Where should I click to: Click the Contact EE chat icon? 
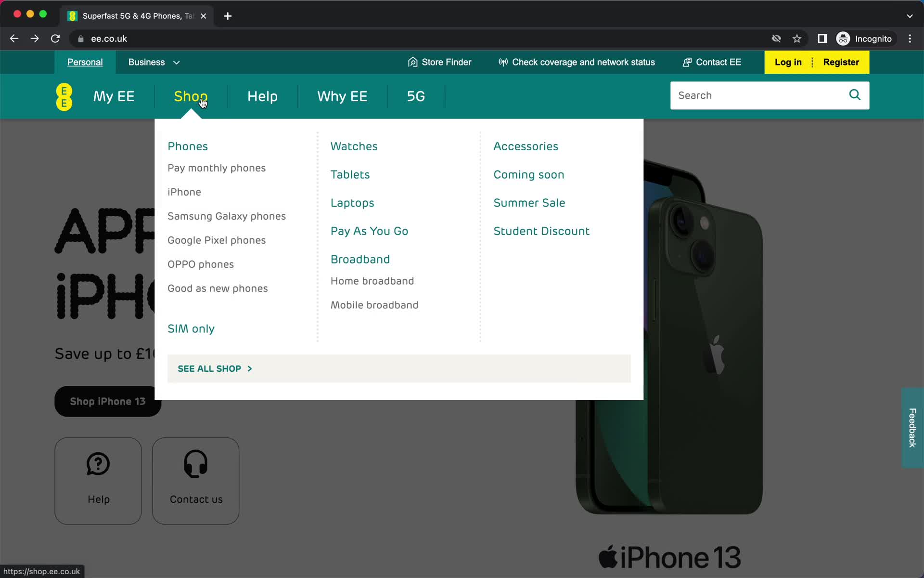point(687,62)
